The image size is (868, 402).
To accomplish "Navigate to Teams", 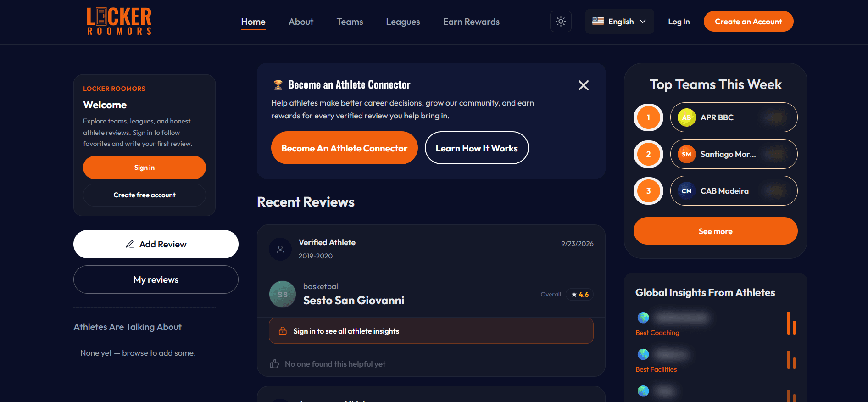I will point(350,22).
